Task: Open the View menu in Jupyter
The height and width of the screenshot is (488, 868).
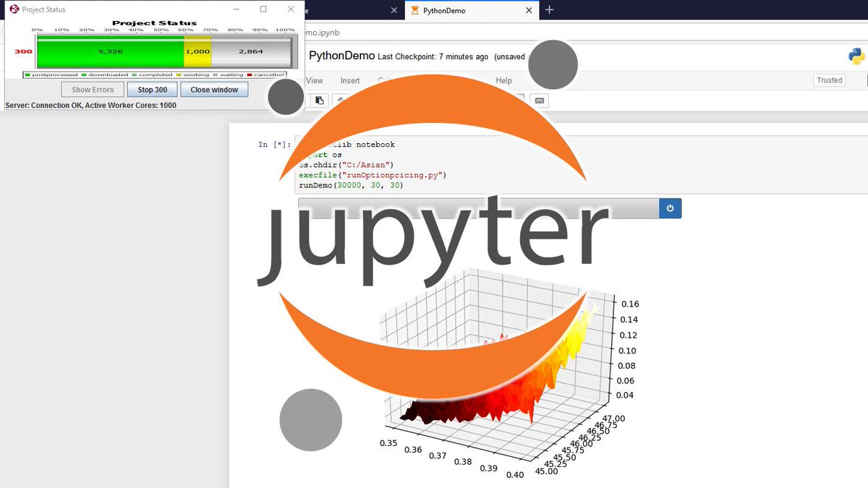Action: [x=315, y=81]
